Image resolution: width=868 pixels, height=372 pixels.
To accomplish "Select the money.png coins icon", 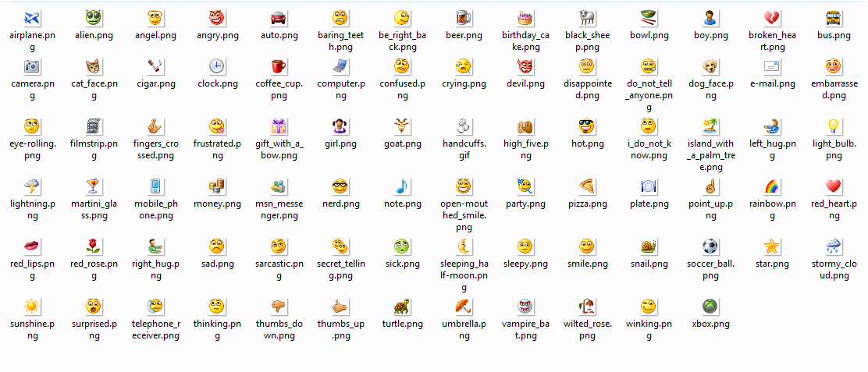I will [x=218, y=187].
